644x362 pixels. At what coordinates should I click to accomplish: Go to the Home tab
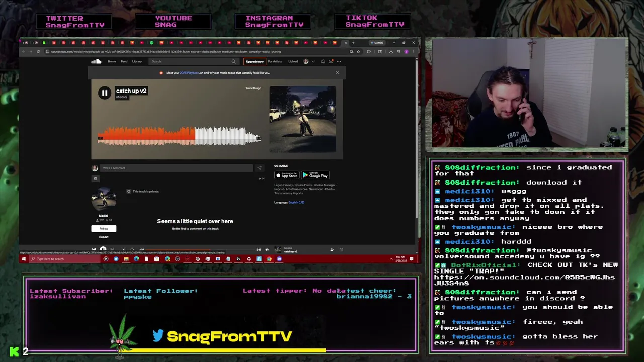112,61
